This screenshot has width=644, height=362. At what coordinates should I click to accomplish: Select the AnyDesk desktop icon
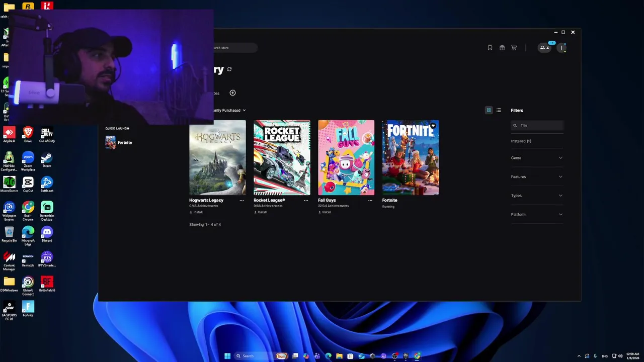pyautogui.click(x=9, y=134)
